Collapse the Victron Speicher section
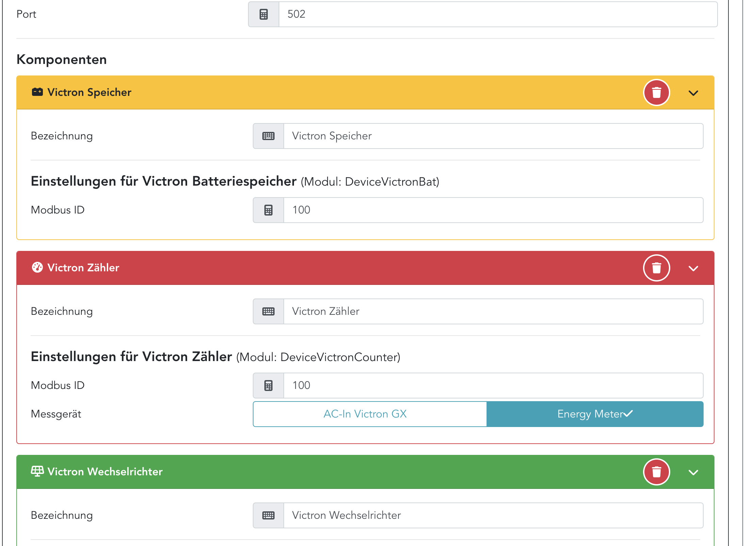This screenshot has height=546, width=756. pyautogui.click(x=693, y=93)
